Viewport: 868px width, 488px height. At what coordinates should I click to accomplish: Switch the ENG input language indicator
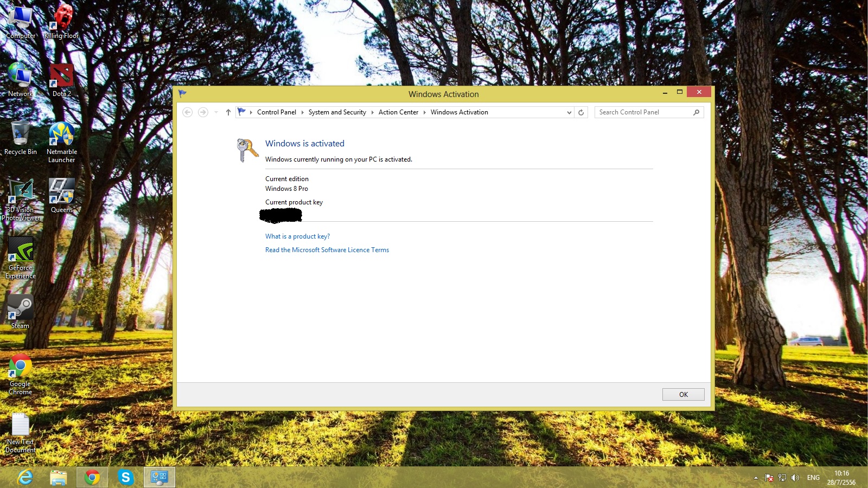coord(813,478)
